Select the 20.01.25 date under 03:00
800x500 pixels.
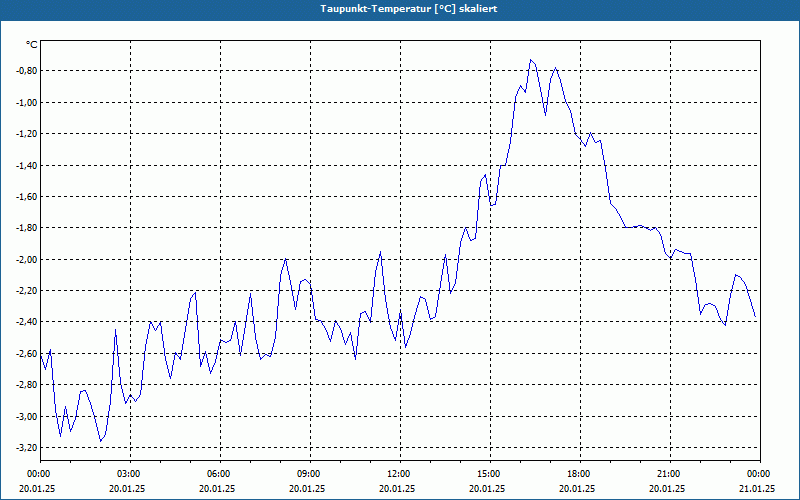[x=127, y=488]
